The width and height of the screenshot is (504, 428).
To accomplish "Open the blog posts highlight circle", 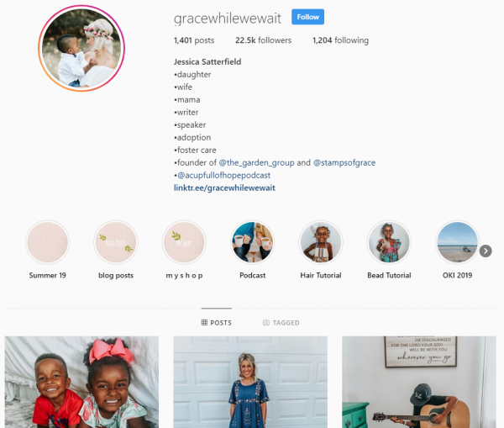I will pos(116,242).
